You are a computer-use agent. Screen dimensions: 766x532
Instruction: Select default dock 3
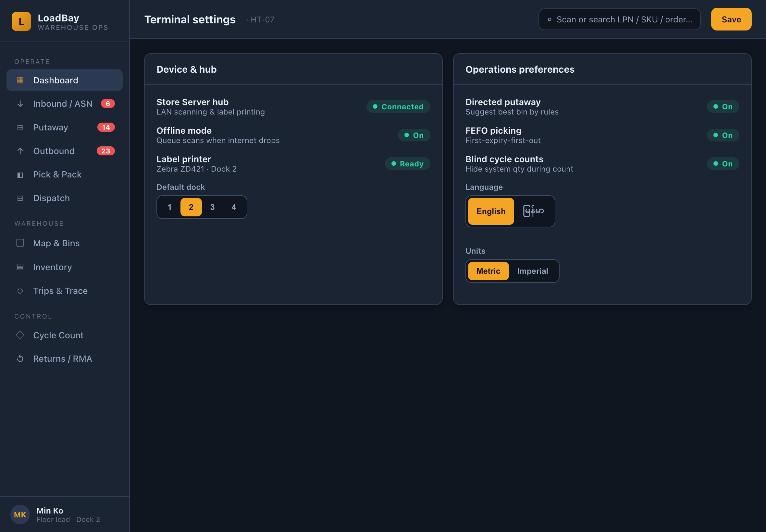(x=212, y=207)
